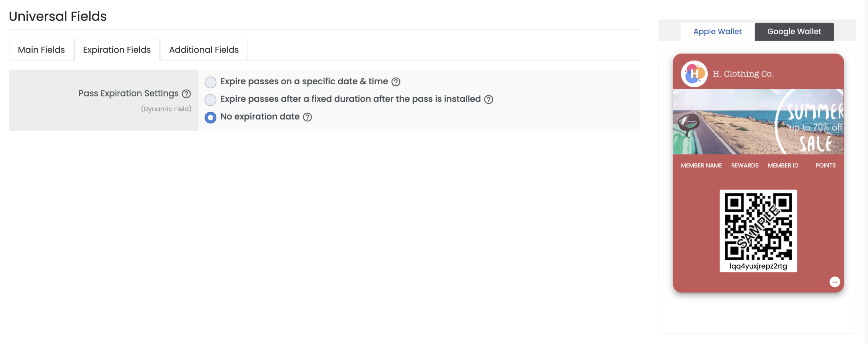Click the MEMBER NAME field on pass
The height and width of the screenshot is (344, 868).
[701, 166]
